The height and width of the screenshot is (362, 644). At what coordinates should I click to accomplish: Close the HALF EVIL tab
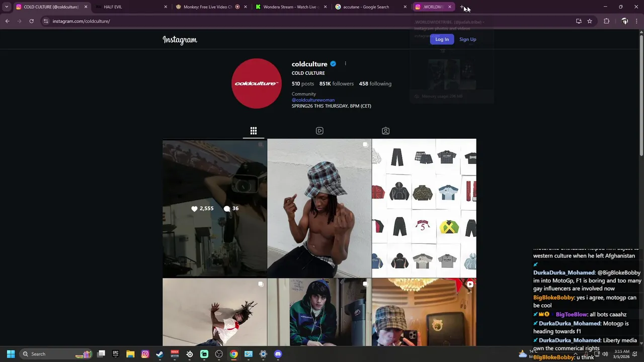tap(166, 7)
